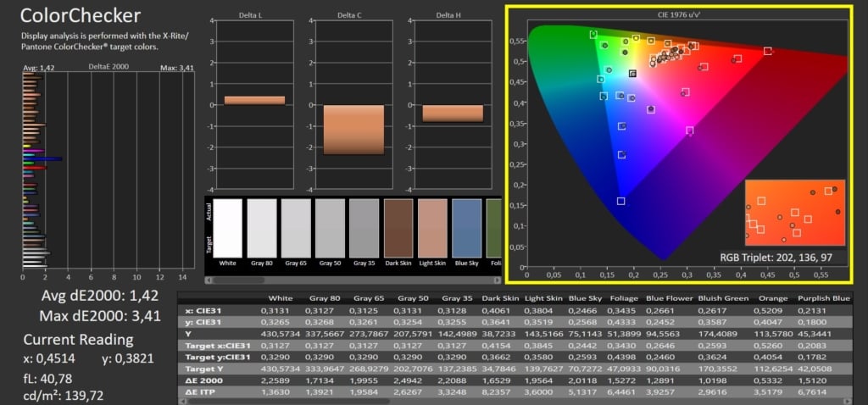Select the ΔE 2000 row label
This screenshot has height=405, width=868.
point(203,380)
